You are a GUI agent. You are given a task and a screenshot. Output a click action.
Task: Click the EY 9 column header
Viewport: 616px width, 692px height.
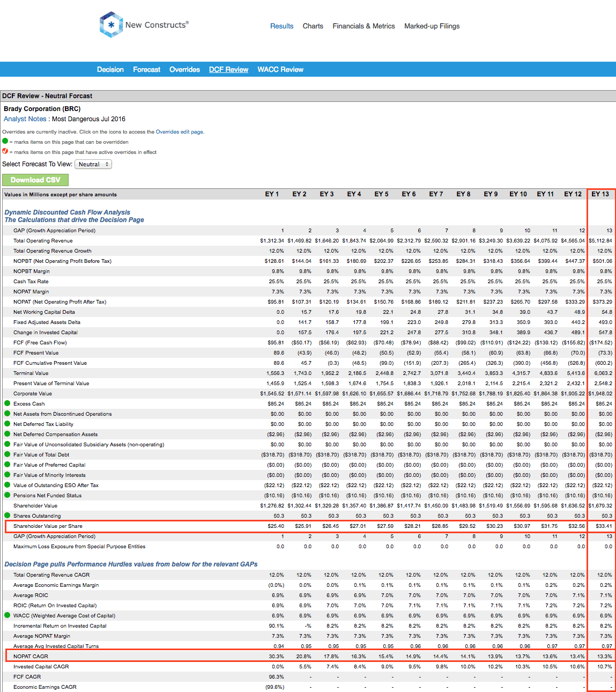pos(491,194)
